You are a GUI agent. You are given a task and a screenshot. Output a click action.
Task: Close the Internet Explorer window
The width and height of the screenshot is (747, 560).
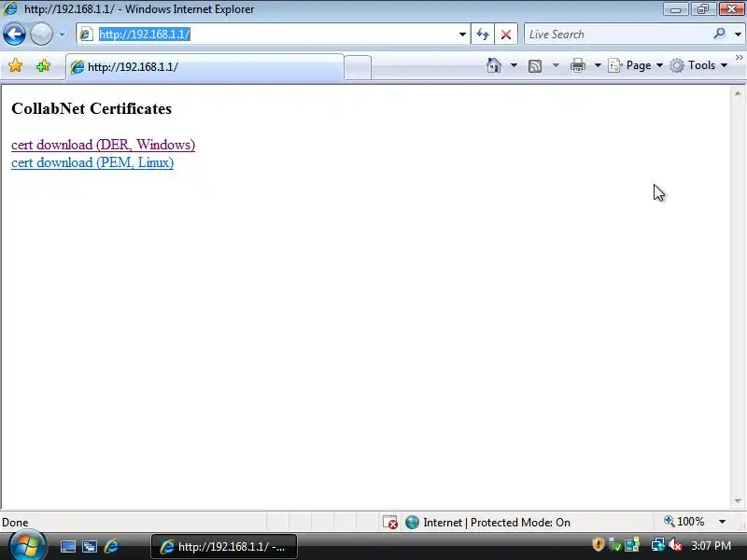click(x=731, y=9)
